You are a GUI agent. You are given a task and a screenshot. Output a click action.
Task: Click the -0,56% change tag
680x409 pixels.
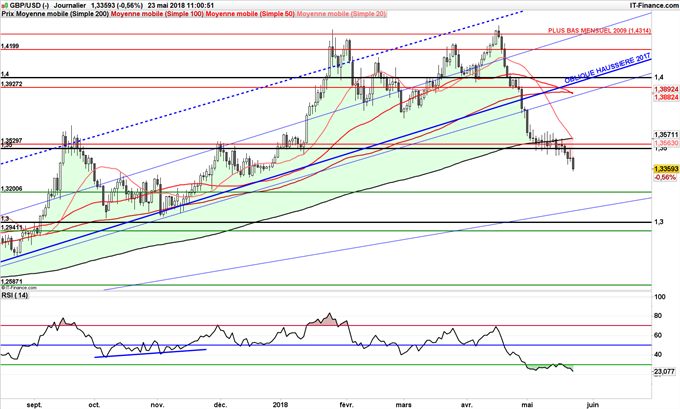(664, 177)
